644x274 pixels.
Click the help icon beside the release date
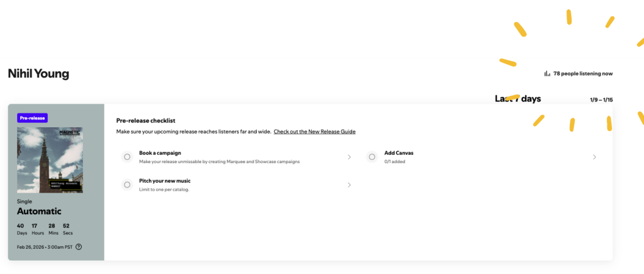79,246
